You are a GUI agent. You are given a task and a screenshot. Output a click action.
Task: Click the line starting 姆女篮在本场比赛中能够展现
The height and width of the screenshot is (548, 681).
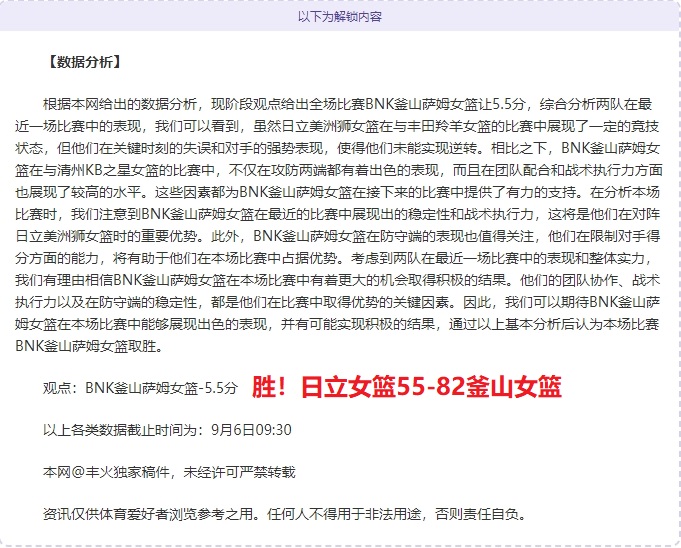[x=337, y=324]
